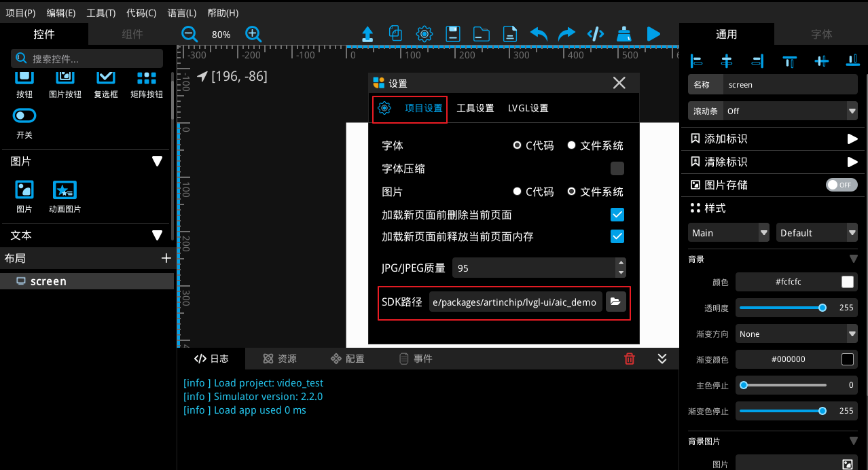Open the Main style part dropdown
This screenshot has height=470, width=868.
pyautogui.click(x=729, y=233)
